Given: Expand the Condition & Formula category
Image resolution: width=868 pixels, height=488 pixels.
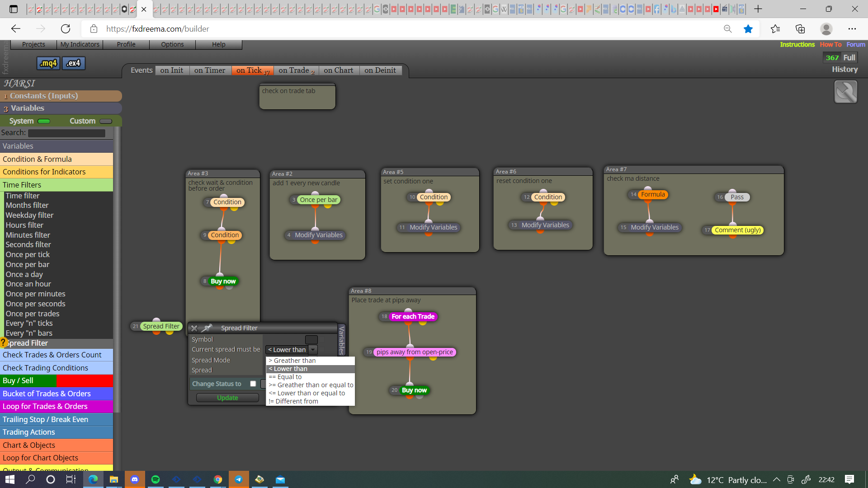Looking at the screenshot, I should coord(57,159).
